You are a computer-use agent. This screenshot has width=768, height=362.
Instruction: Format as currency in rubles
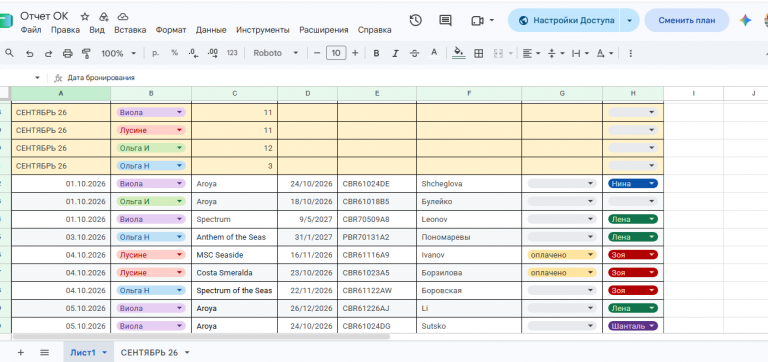[x=156, y=53]
